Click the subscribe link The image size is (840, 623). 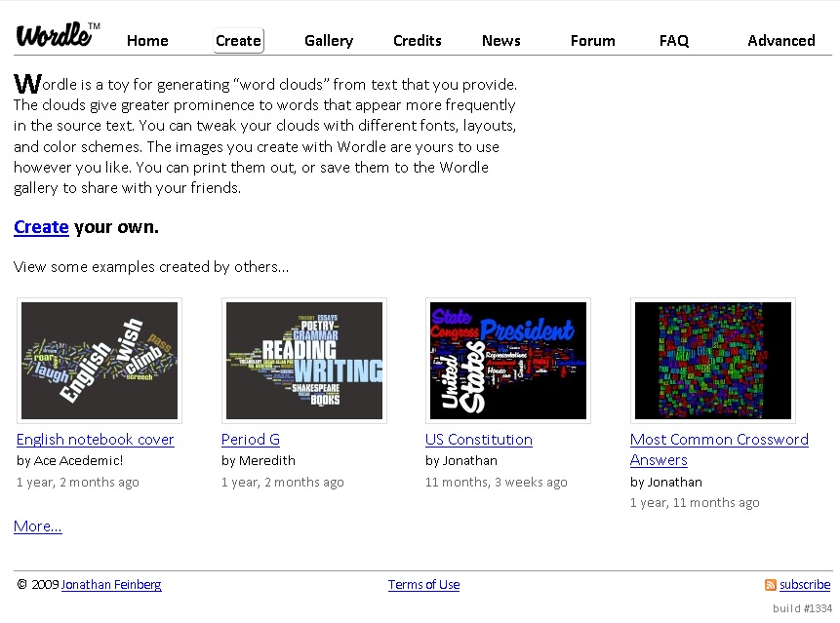pyautogui.click(x=805, y=584)
